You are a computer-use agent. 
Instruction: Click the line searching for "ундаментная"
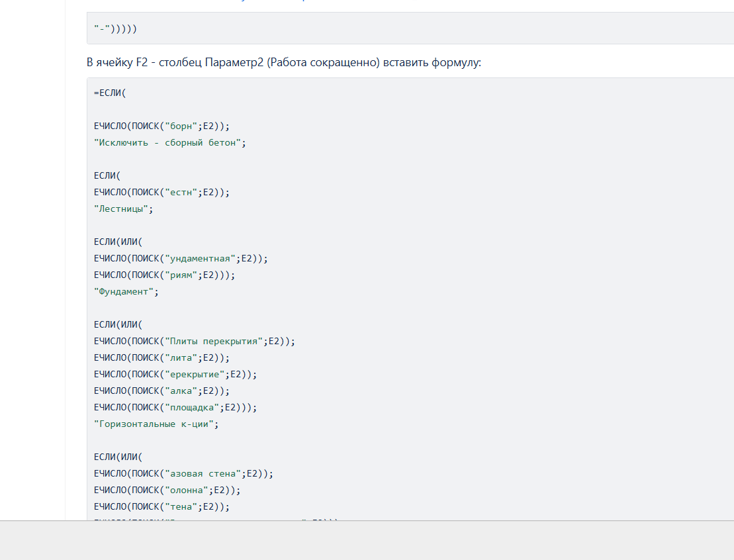(181, 258)
